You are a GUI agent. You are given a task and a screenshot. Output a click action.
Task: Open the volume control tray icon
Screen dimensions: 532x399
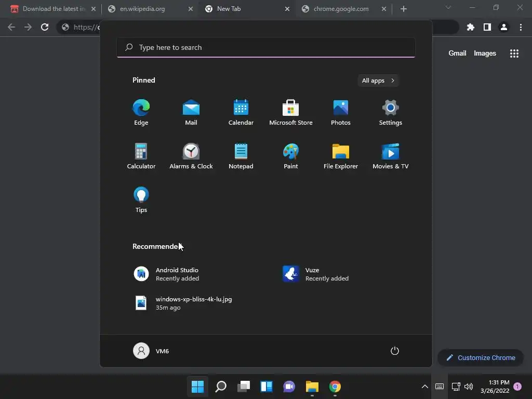(x=469, y=386)
